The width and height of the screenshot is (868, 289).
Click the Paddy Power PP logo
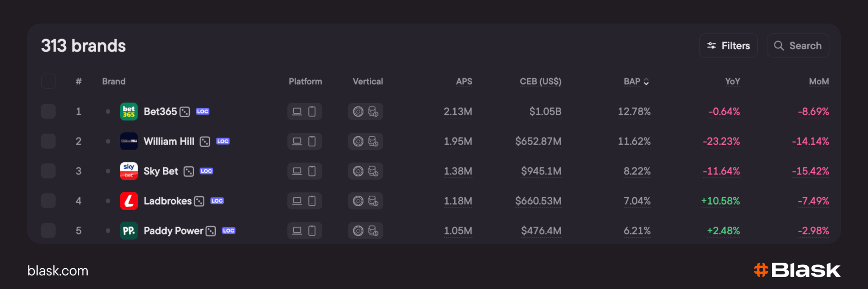129,230
